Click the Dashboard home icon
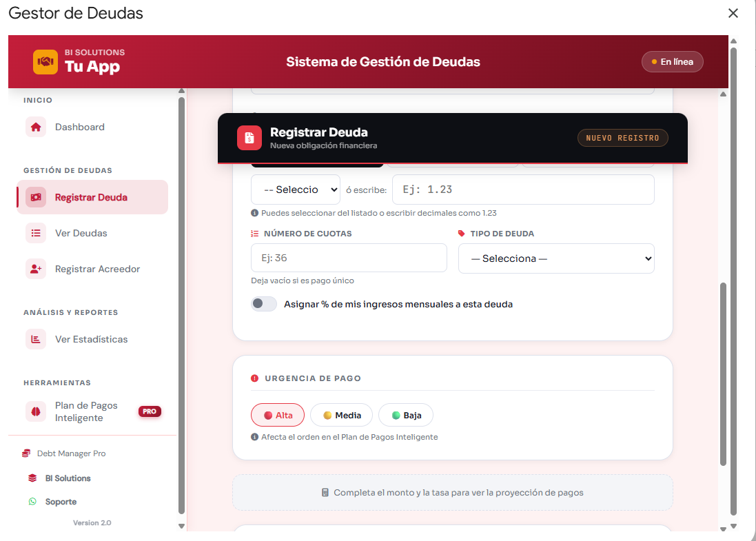This screenshot has height=541, width=756. tap(36, 127)
